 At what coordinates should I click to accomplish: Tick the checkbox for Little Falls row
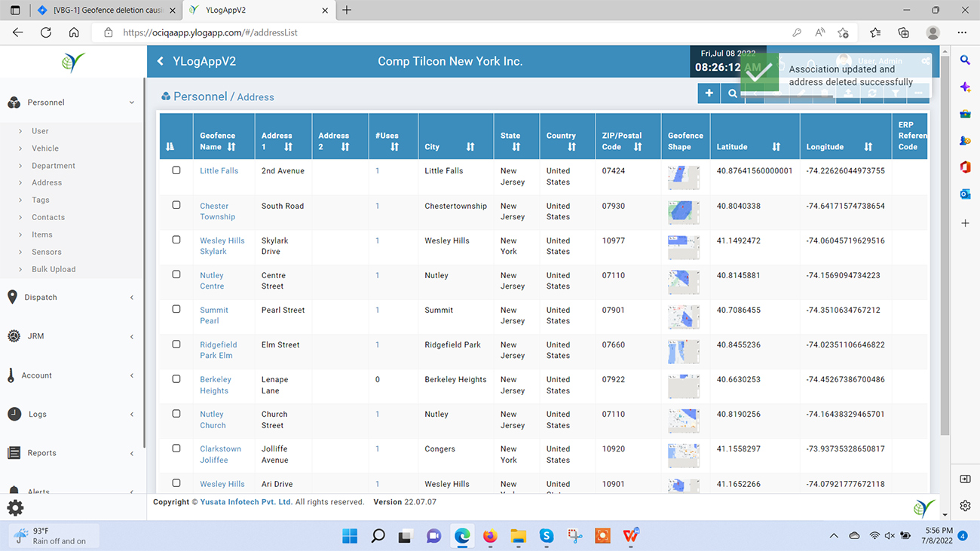pos(176,170)
